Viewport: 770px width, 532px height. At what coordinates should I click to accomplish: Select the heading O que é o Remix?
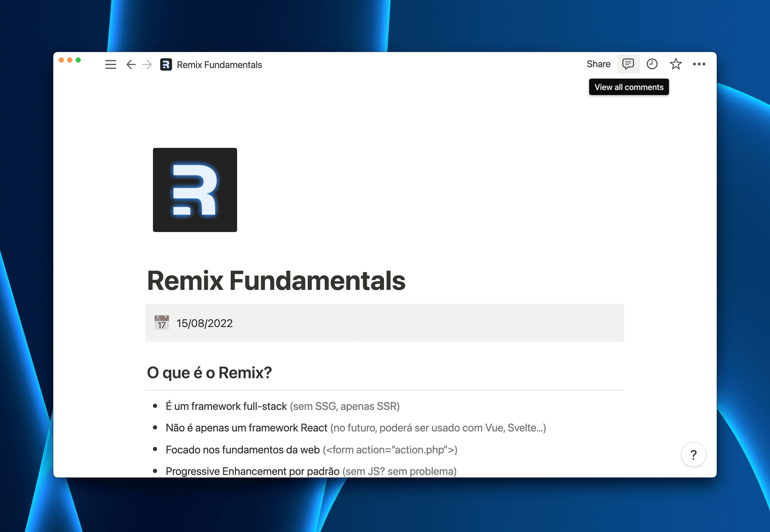tap(209, 372)
